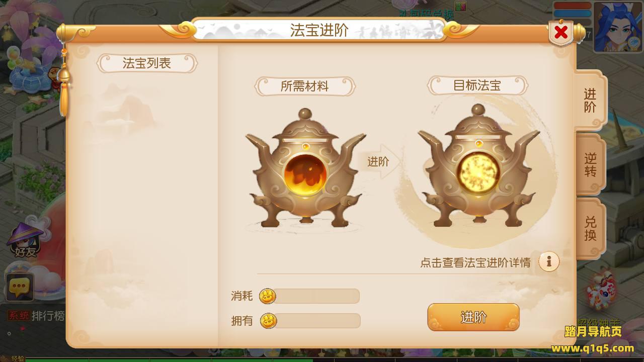Click the 法宝列表 header label

tap(147, 63)
